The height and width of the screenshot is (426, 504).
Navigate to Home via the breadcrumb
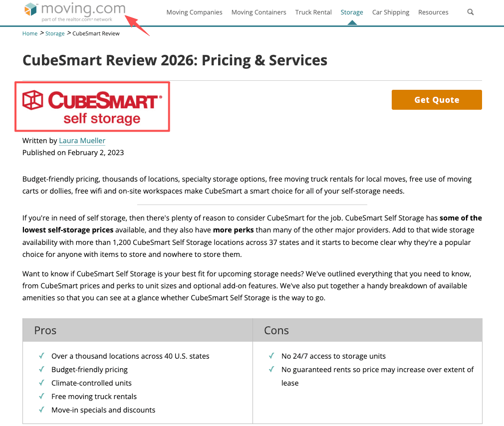click(x=29, y=33)
